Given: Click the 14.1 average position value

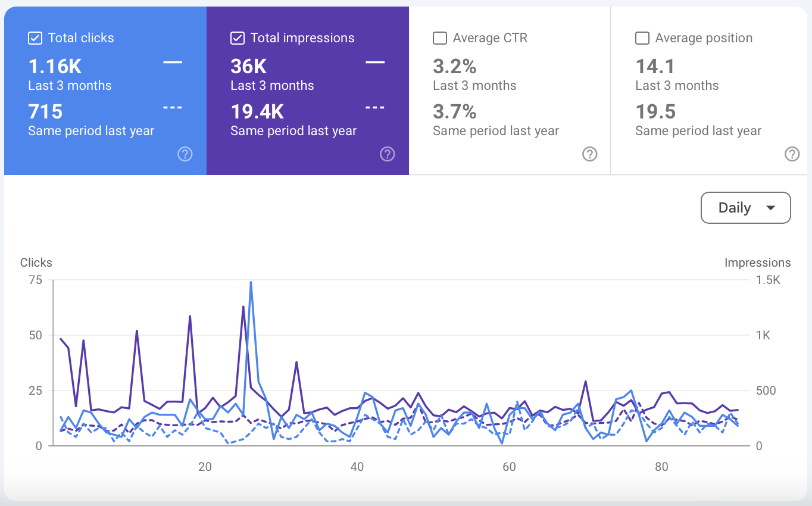Looking at the screenshot, I should click(x=655, y=65).
